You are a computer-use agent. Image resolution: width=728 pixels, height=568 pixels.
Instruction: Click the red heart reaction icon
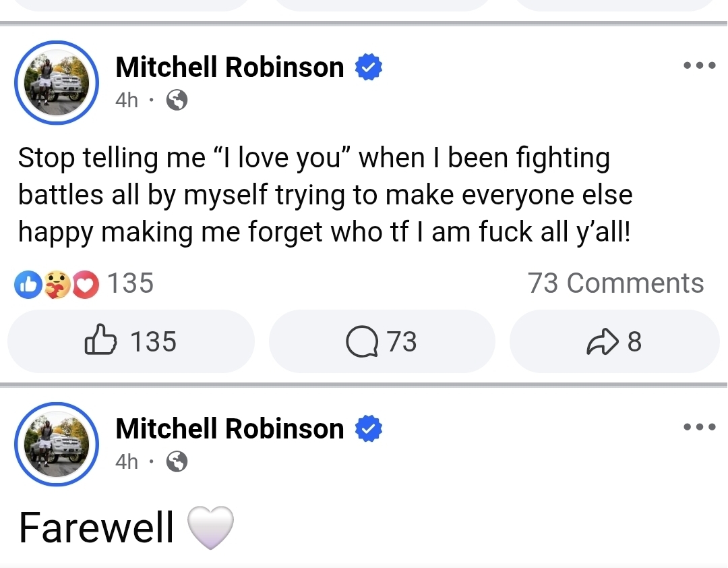(85, 285)
